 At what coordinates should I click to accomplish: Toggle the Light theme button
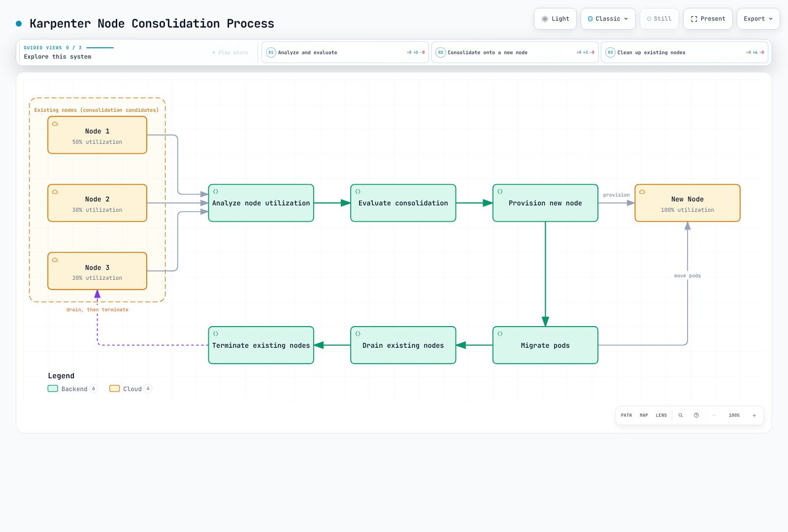pos(555,19)
